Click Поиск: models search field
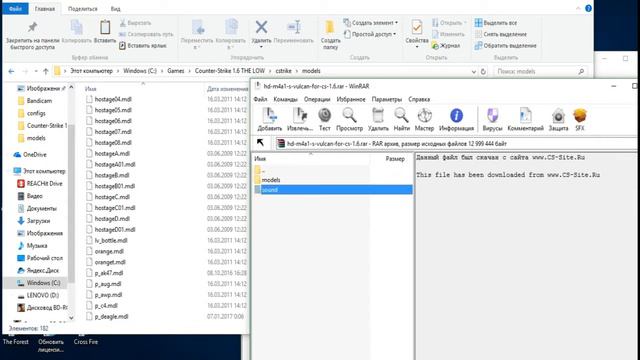Viewport: 640px width, 360px height. [540, 71]
